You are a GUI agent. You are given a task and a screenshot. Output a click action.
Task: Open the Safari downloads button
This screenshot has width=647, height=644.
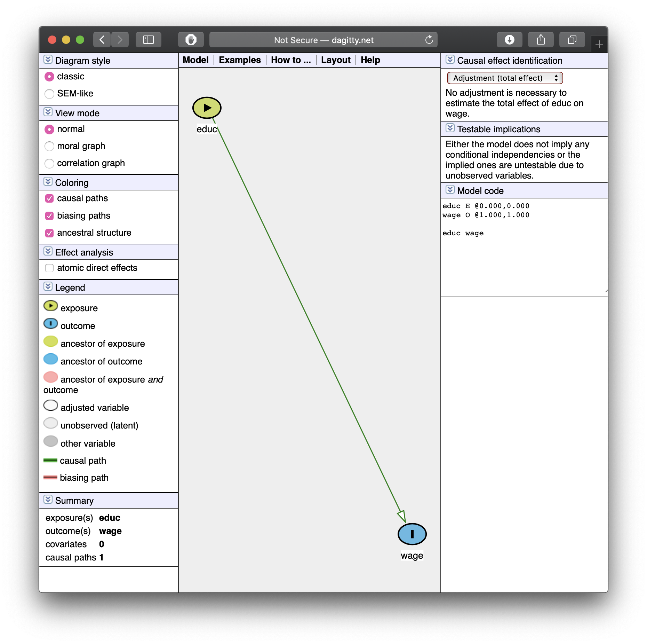(x=509, y=40)
